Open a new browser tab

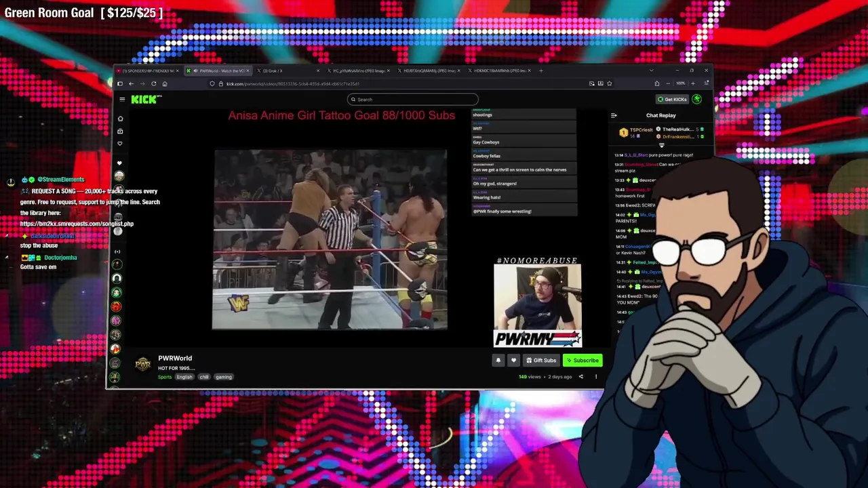point(540,70)
